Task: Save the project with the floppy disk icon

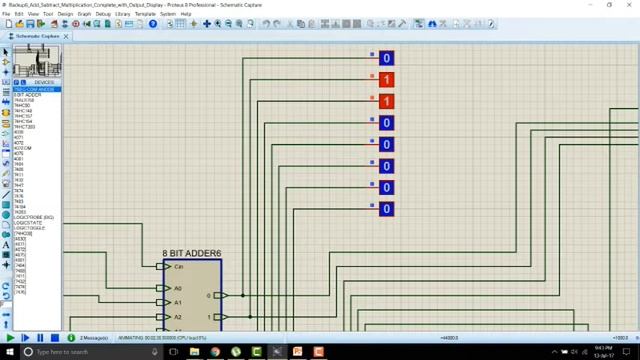Action: 30,24
